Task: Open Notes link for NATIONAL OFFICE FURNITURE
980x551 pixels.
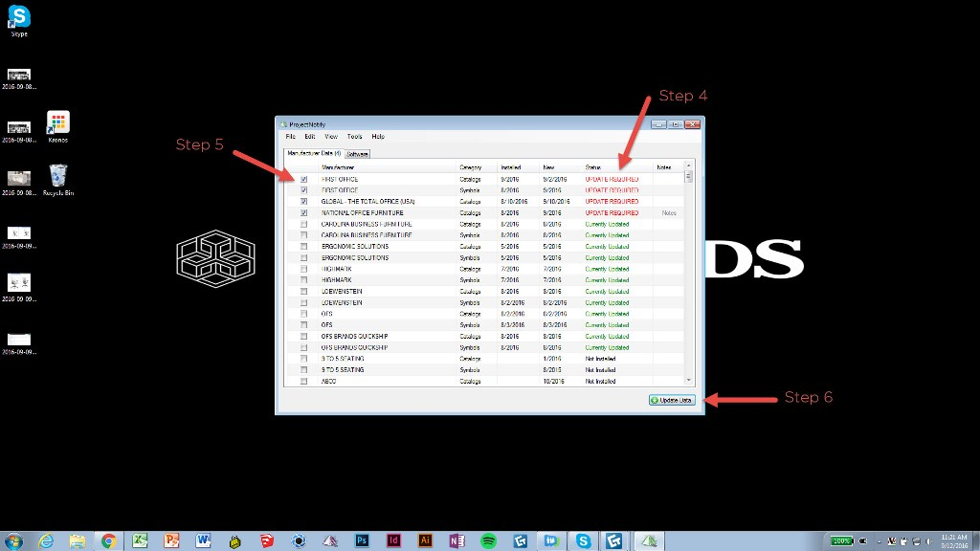Action: pyautogui.click(x=669, y=213)
